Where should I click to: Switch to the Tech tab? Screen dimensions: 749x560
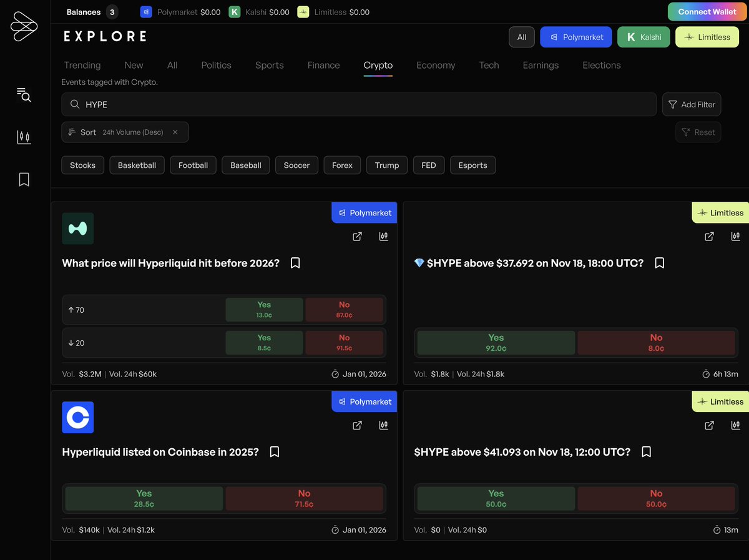point(489,65)
